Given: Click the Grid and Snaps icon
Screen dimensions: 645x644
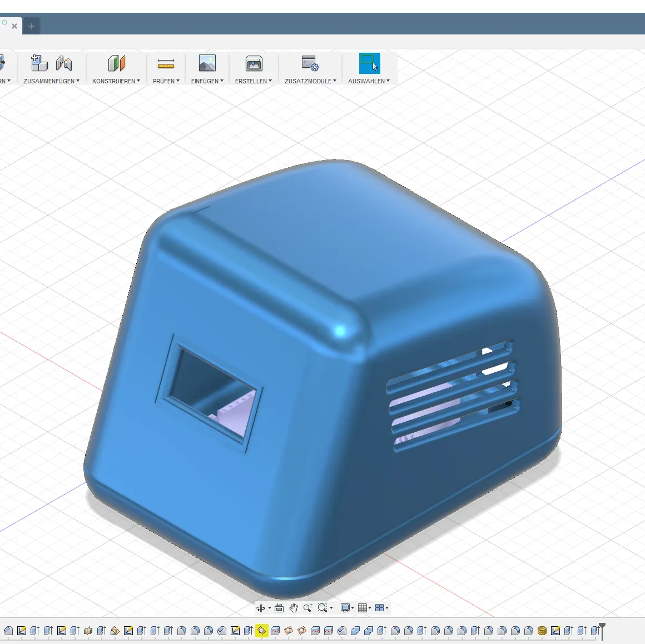Looking at the screenshot, I should [x=362, y=608].
